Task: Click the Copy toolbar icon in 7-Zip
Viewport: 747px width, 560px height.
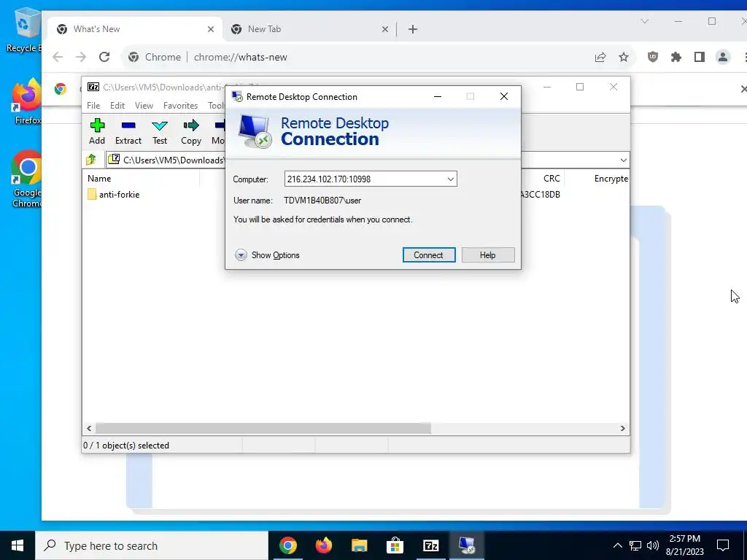Action: coord(191,131)
